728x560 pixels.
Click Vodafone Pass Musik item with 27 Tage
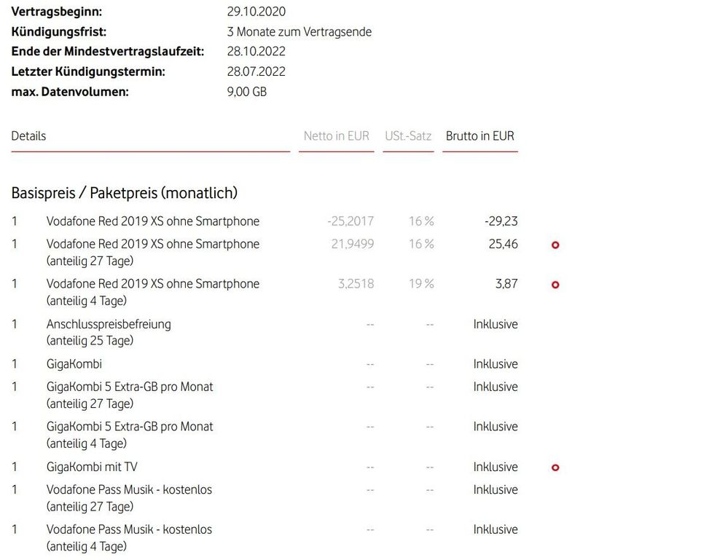129,490
